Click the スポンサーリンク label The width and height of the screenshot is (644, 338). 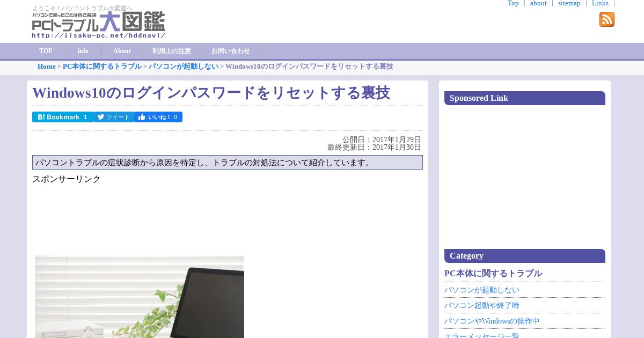click(x=67, y=179)
